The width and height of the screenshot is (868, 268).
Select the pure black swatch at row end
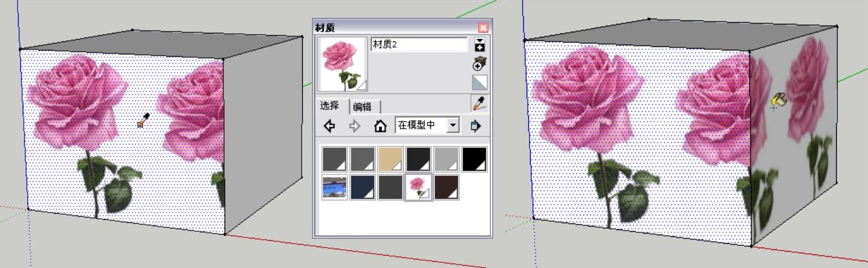pos(475,159)
